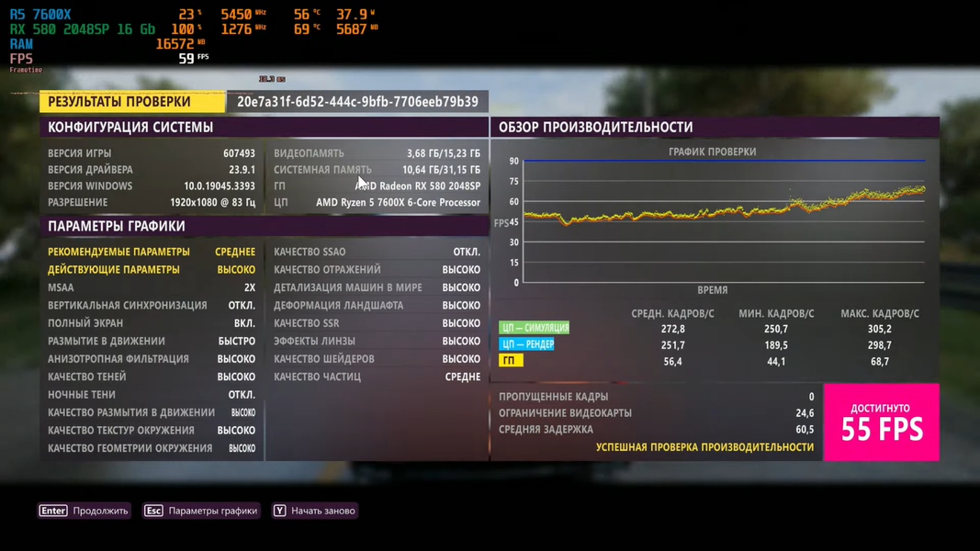Click the Esc key icon

coord(153,511)
